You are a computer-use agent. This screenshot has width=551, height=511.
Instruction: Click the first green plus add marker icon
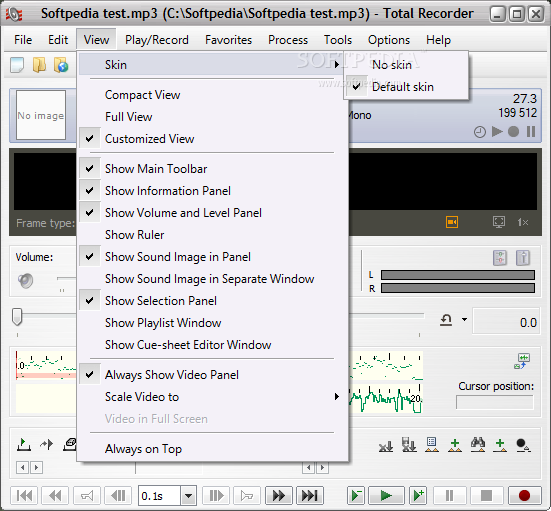(455, 445)
